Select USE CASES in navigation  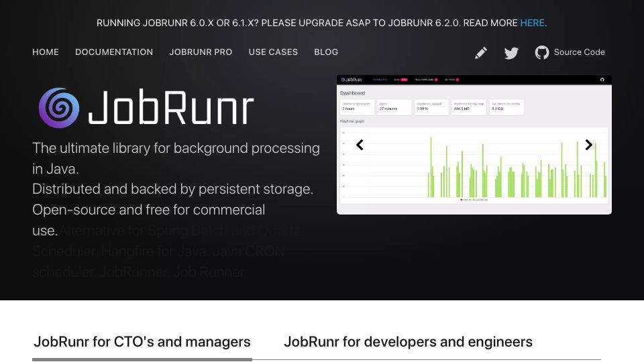[273, 52]
